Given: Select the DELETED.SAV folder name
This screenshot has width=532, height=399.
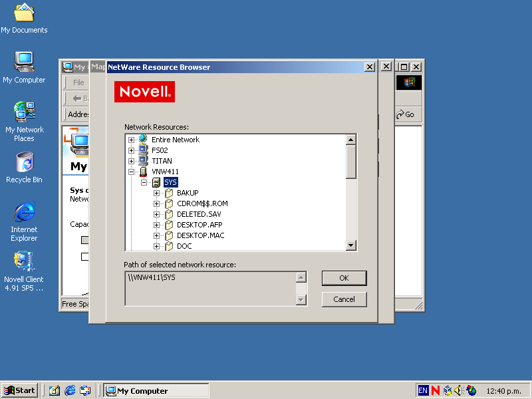Looking at the screenshot, I should point(199,214).
